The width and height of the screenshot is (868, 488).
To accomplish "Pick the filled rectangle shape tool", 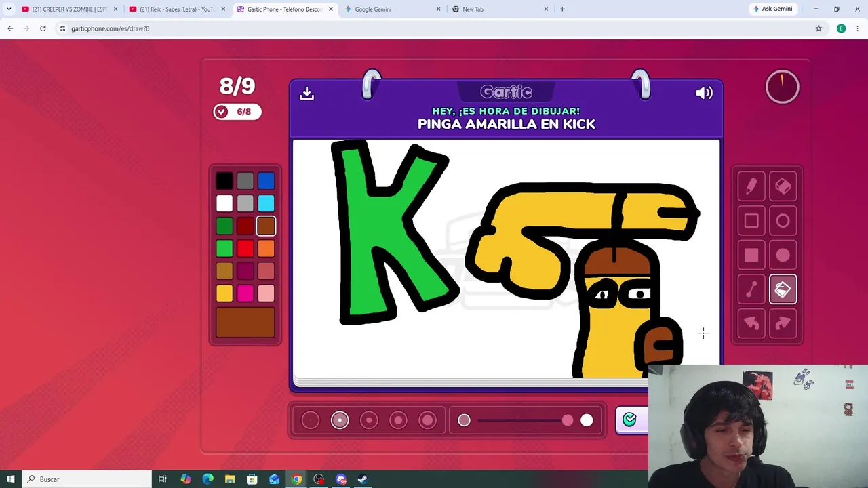I will click(751, 256).
